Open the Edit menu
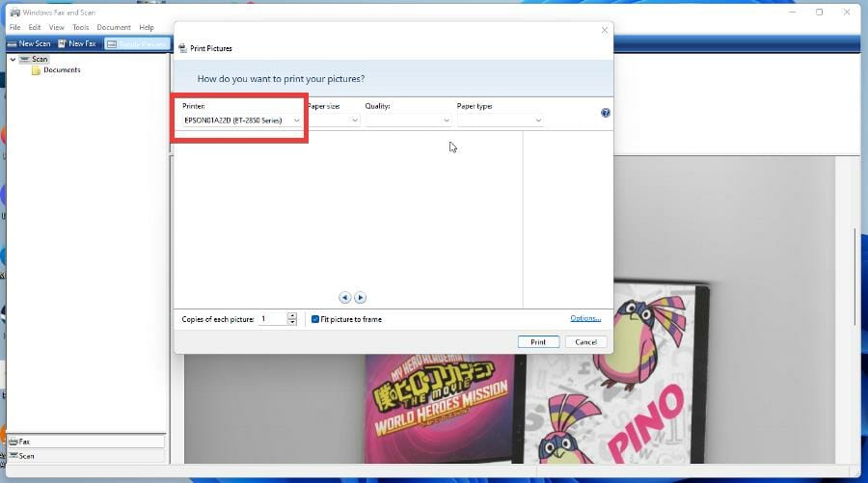Image resolution: width=868 pixels, height=483 pixels. pyautogui.click(x=35, y=27)
